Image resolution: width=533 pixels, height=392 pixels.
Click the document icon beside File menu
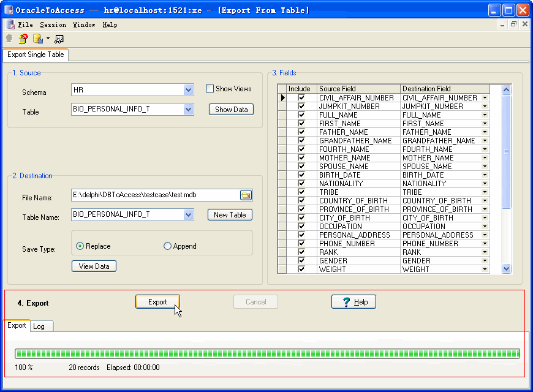10,24
